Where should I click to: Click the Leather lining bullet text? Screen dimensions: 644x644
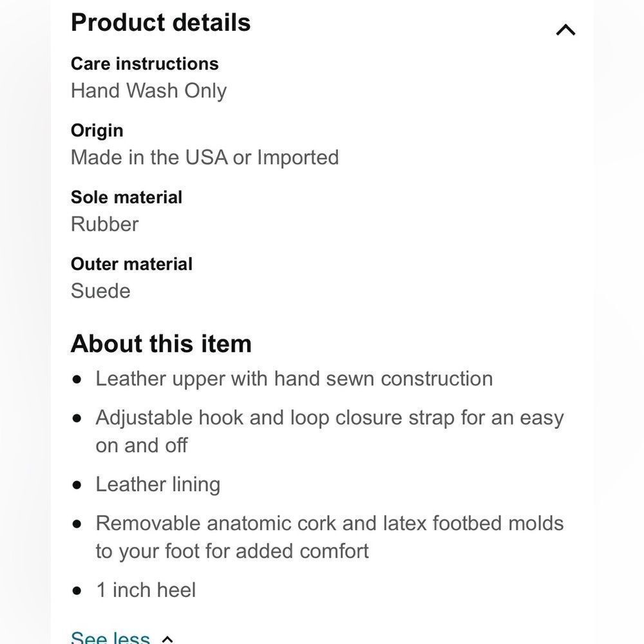click(x=158, y=484)
